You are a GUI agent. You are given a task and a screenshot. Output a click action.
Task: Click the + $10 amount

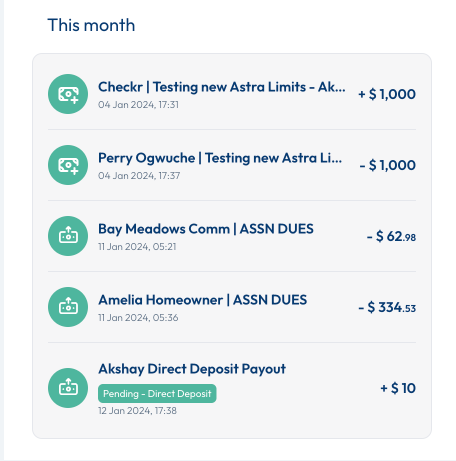pos(398,388)
